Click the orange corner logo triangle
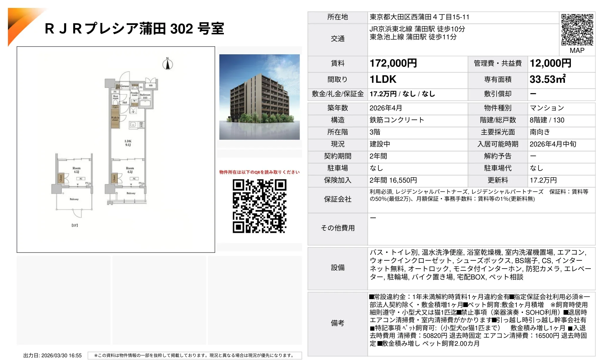The height and width of the screenshot is (364, 604). coord(19,22)
